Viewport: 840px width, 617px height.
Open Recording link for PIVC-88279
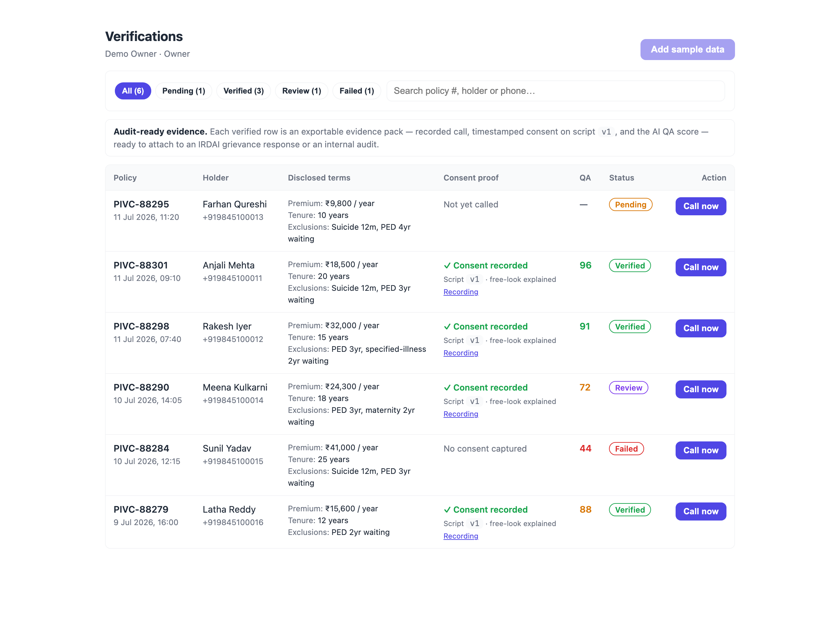click(460, 536)
